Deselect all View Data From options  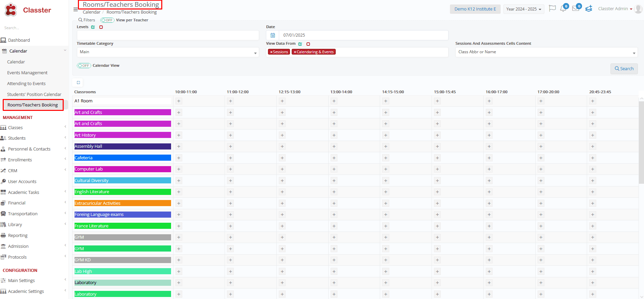[308, 44]
